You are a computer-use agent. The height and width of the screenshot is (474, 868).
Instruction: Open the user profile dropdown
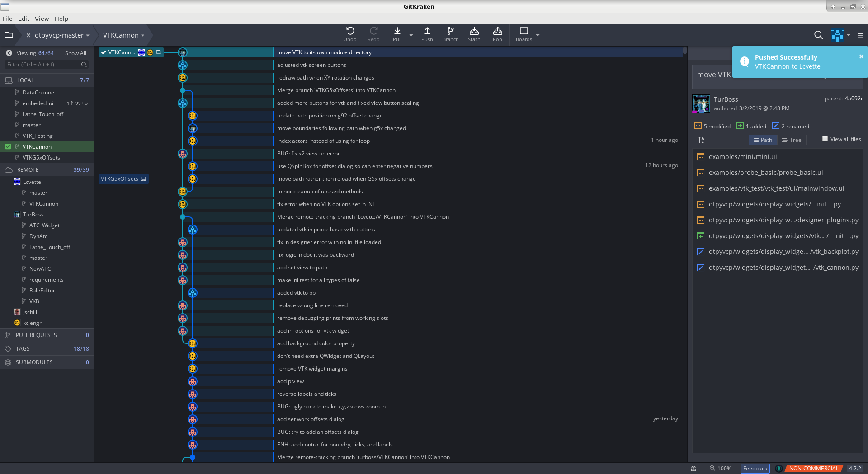[x=841, y=35]
